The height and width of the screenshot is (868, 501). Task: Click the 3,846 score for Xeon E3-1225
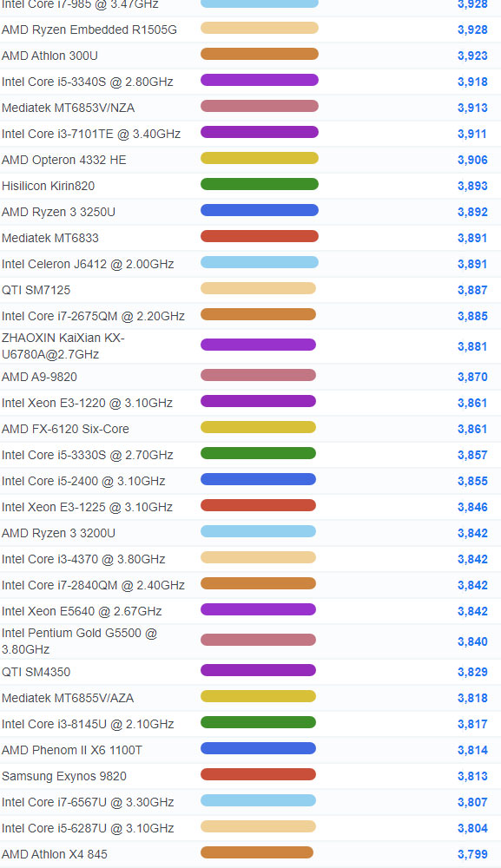[472, 507]
